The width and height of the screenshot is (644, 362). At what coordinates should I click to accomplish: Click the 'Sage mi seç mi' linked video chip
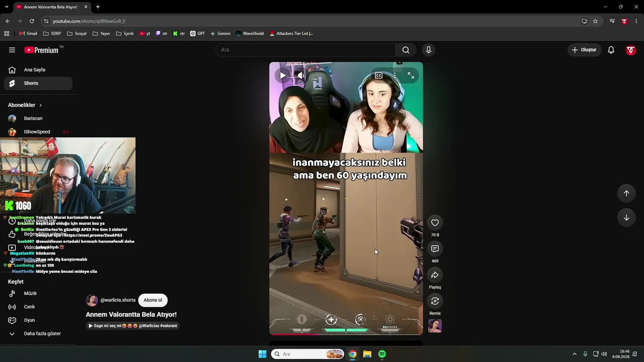click(132, 326)
